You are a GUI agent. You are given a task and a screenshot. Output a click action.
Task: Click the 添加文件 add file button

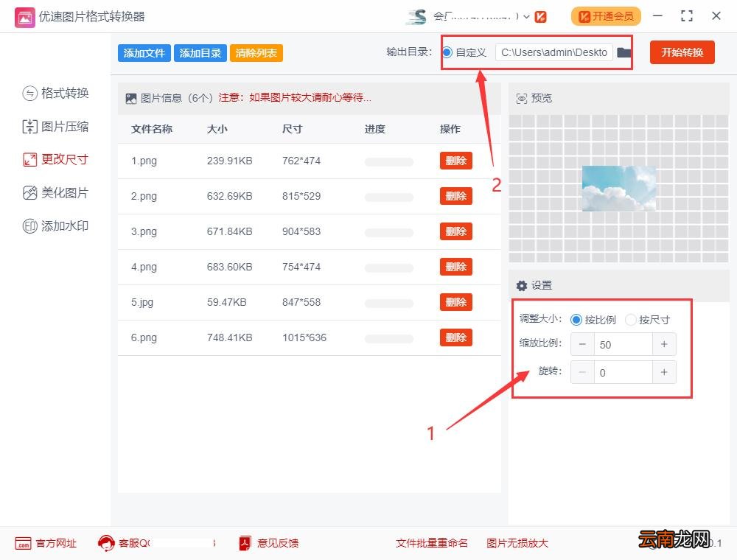[144, 53]
